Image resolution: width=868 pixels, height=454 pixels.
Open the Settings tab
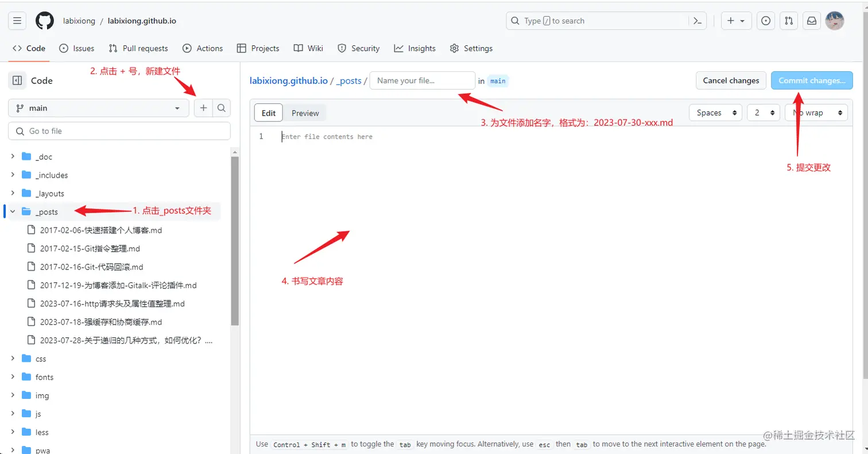point(471,48)
